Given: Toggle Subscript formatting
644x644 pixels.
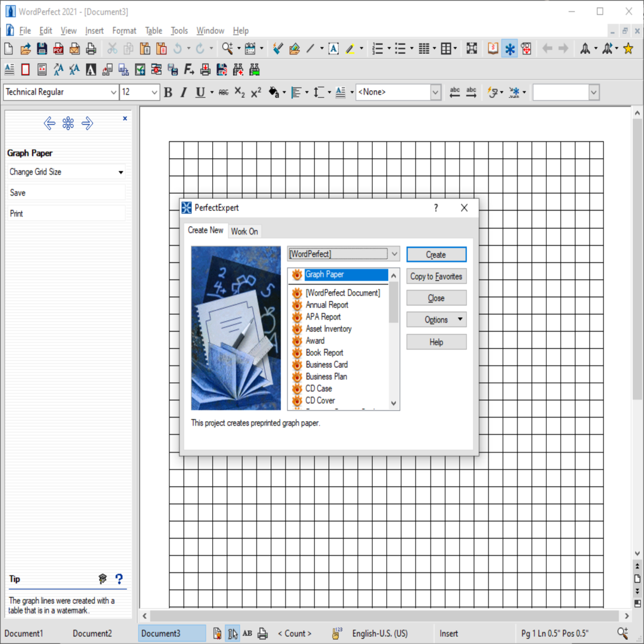Looking at the screenshot, I should [240, 92].
